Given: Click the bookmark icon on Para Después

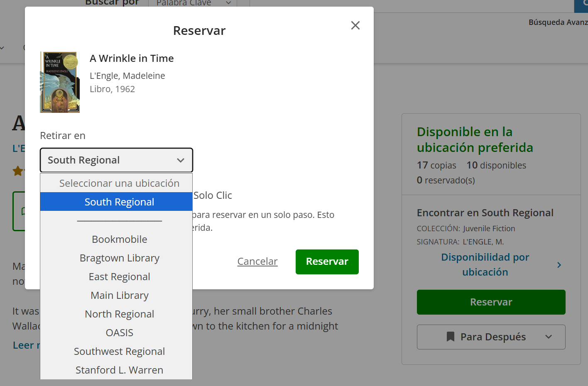Looking at the screenshot, I should [450, 337].
